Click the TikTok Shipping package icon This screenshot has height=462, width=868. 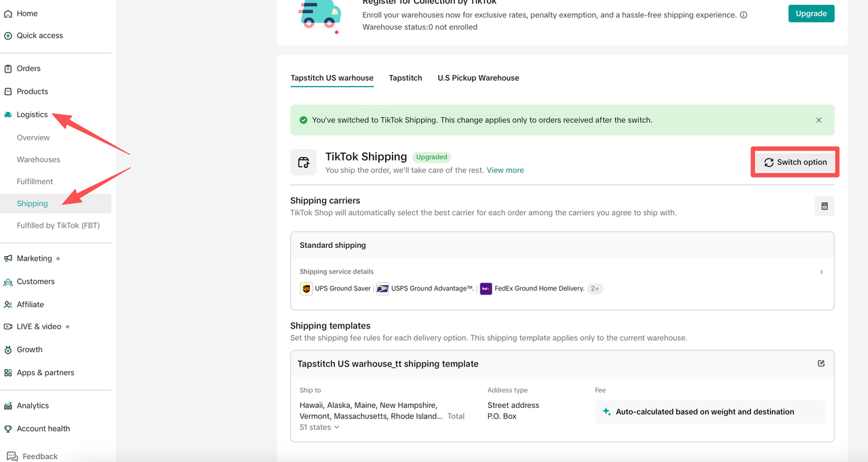pos(303,163)
